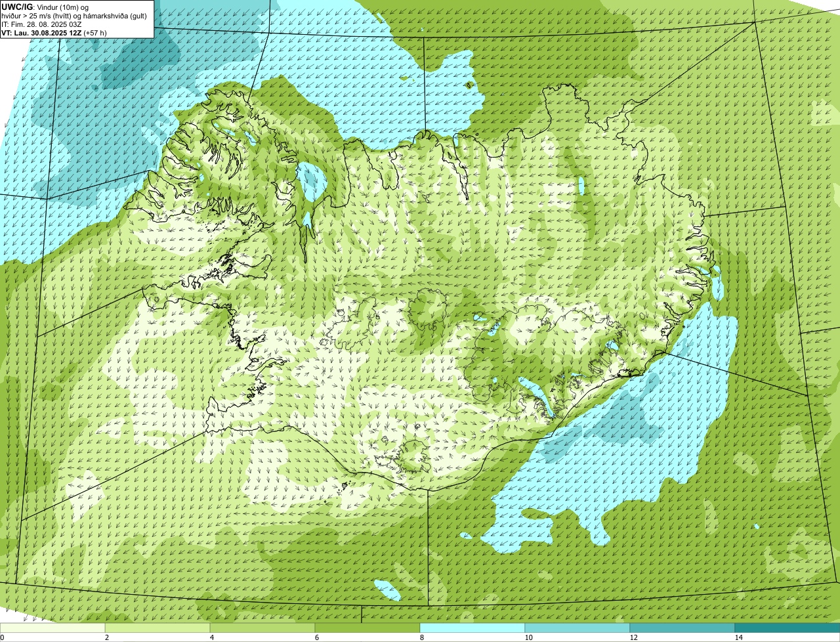Click the '12' tick label under color bar
Image resolution: width=840 pixels, height=642 pixels.
coord(633,637)
